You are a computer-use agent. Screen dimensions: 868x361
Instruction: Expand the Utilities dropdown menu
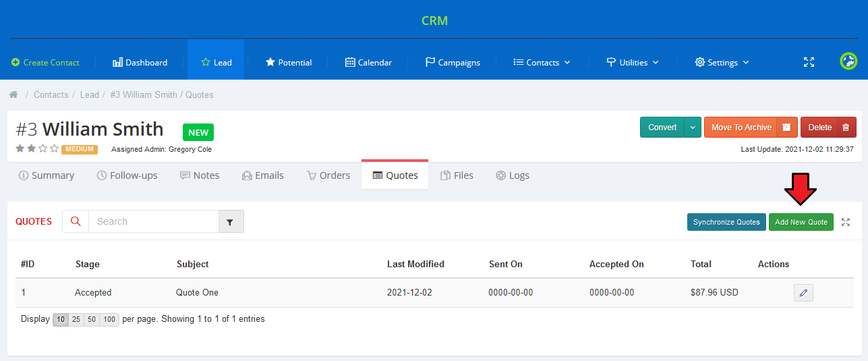[633, 63]
